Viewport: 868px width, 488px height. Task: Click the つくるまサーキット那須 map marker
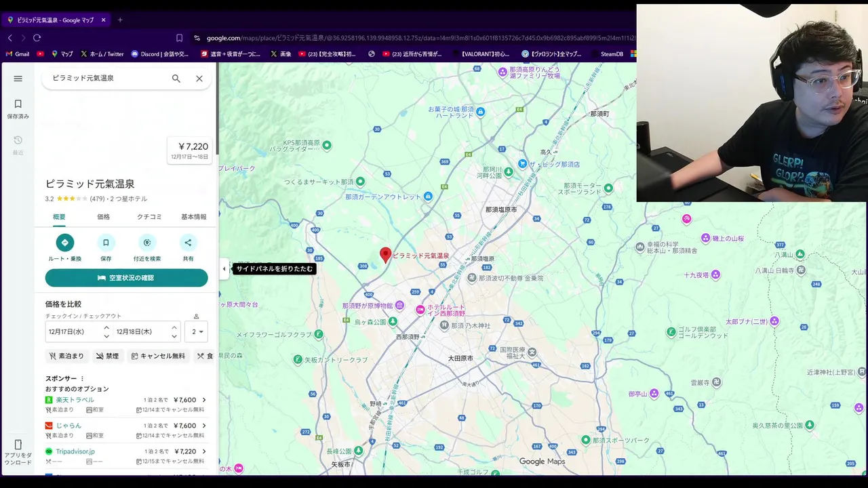[360, 182]
